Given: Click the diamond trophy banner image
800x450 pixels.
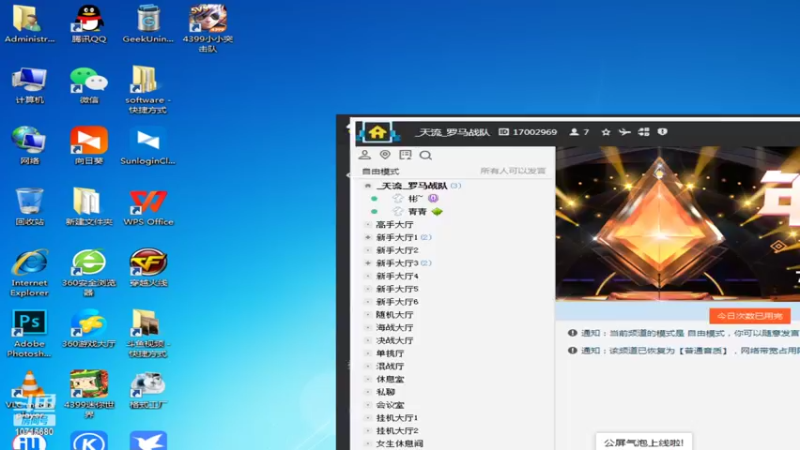Looking at the screenshot, I should pos(678,223).
